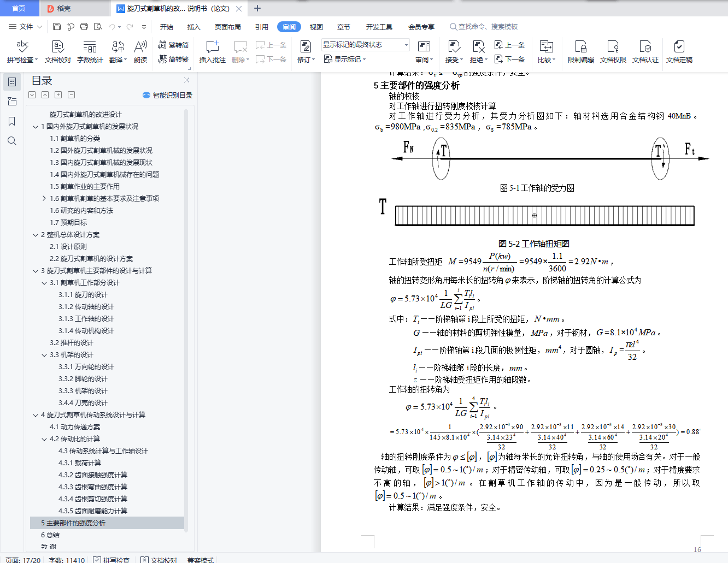The image size is (728, 563).
Task: Expand section 1.6 割草机割草的基本要求及注意事项
Action: click(x=44, y=199)
